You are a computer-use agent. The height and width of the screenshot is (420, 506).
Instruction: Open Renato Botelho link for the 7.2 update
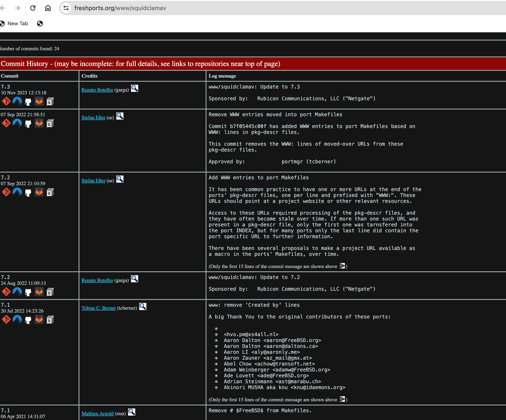click(x=97, y=280)
